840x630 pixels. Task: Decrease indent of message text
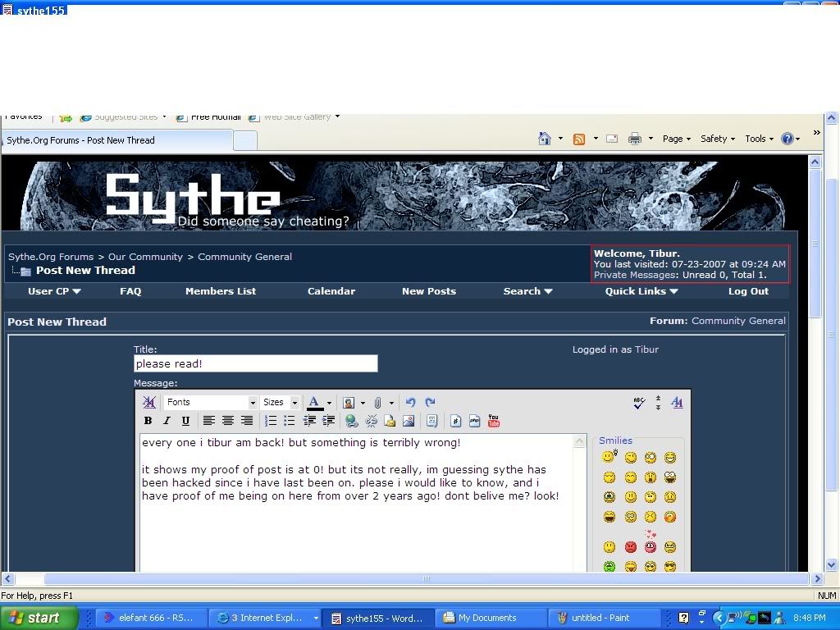309,421
